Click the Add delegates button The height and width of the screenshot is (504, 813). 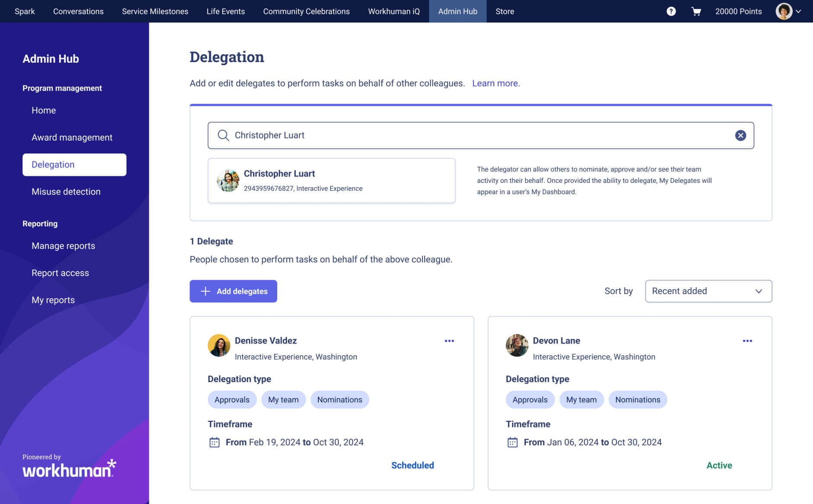233,291
